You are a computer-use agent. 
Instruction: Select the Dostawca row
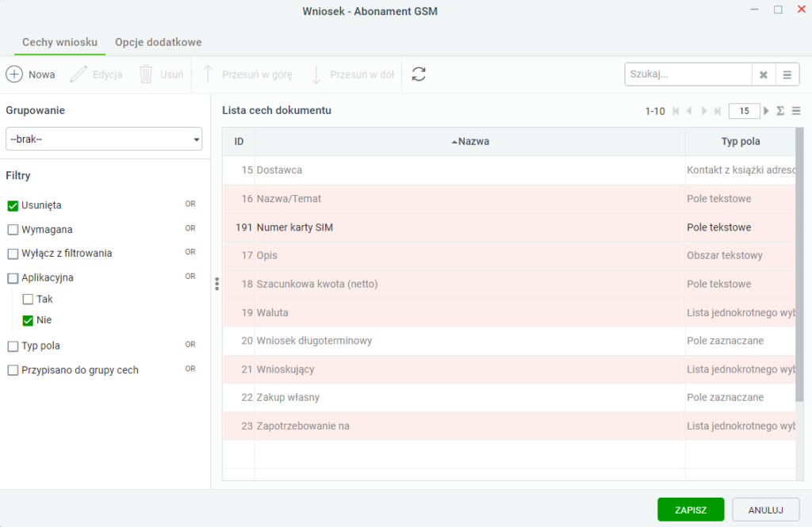[509, 170]
